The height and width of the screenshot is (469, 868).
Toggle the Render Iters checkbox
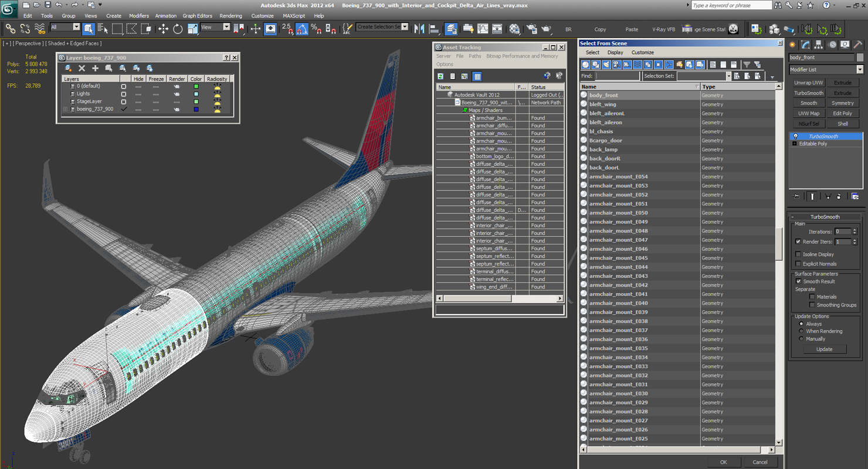point(798,242)
